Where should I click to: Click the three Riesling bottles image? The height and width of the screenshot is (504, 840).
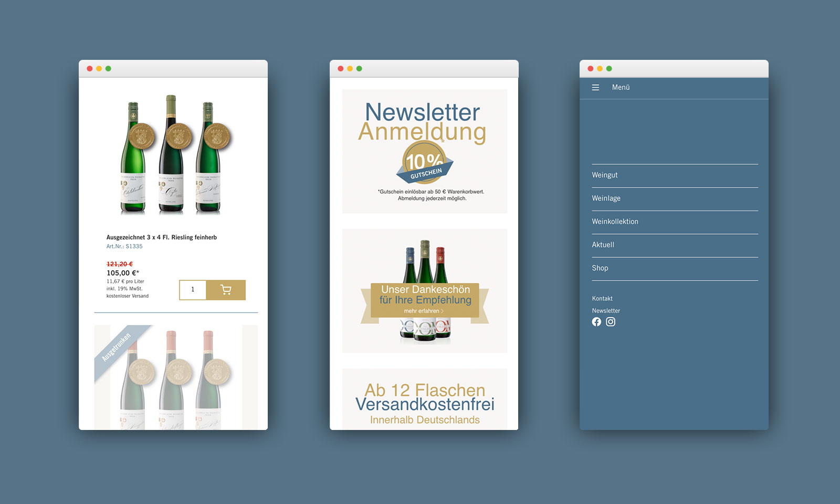pyautogui.click(x=171, y=155)
